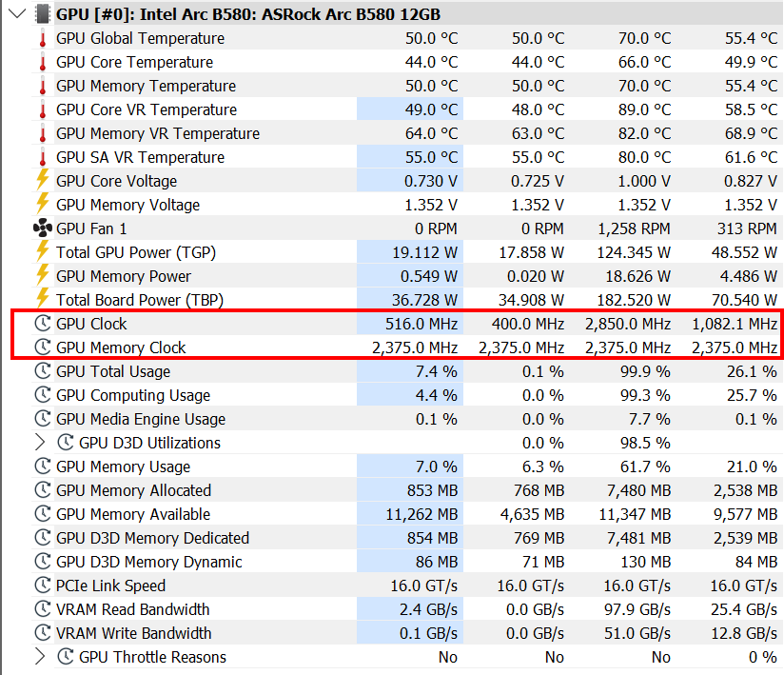Expand the GPU D3D Utilizations row
This screenshot has width=784, height=675.
click(x=40, y=443)
